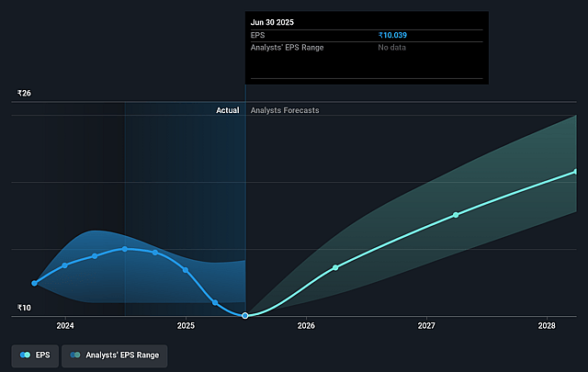This screenshot has width=588, height=372.
Task: Select the final forecast point after 2028
Action: (x=576, y=172)
